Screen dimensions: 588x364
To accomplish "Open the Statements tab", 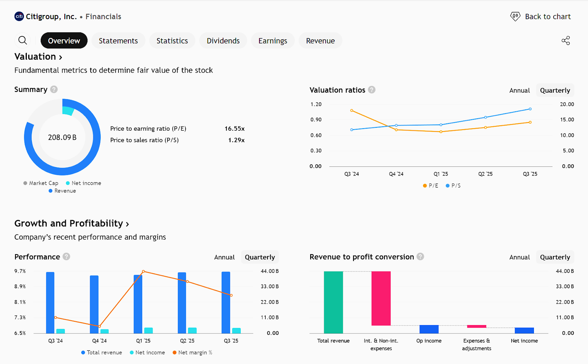I will pos(118,41).
